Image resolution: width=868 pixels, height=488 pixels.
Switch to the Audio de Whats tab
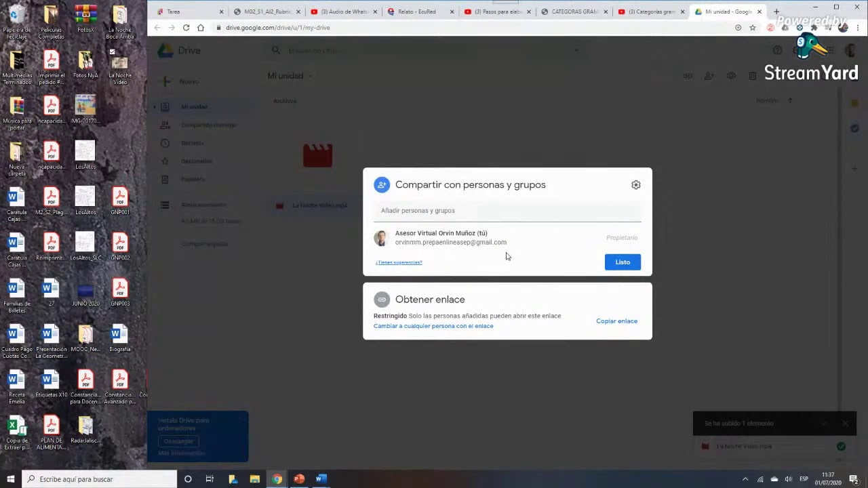[x=344, y=12]
